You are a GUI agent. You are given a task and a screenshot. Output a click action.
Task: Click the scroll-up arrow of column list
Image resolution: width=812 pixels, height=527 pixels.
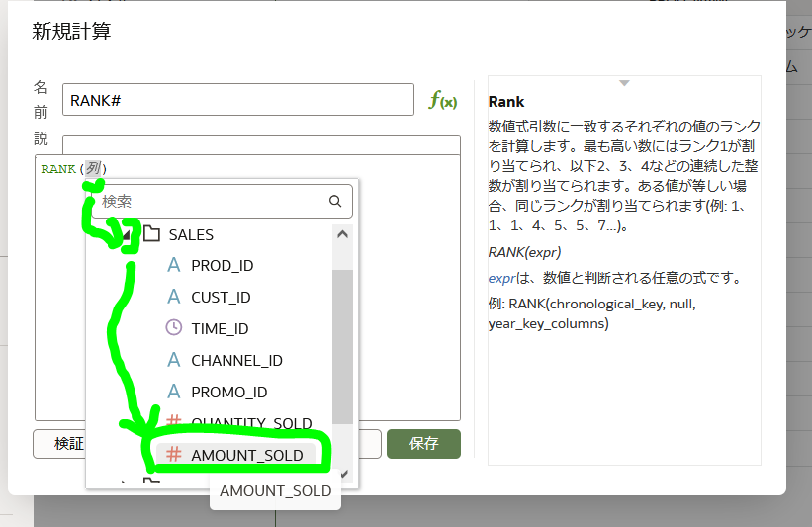(x=342, y=234)
